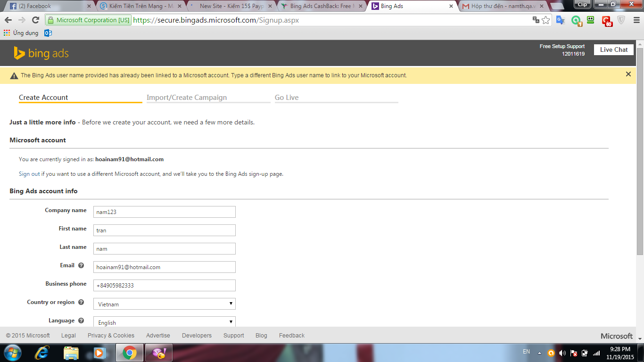
Task: Click the Company name input field
Action: coord(165,212)
